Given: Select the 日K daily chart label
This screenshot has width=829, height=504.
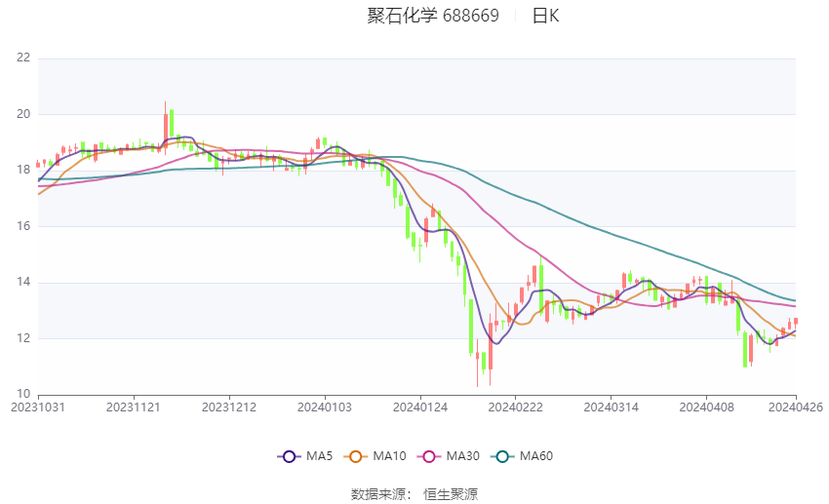Looking at the screenshot, I should [x=545, y=16].
